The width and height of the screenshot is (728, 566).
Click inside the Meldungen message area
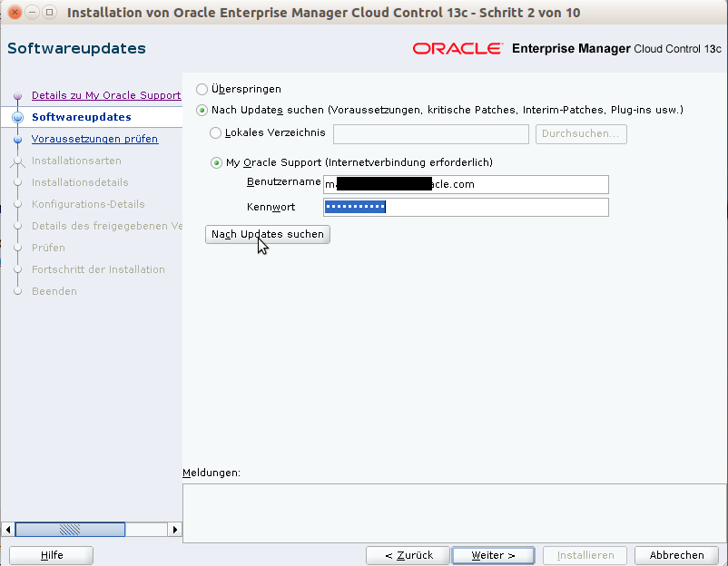(455, 513)
